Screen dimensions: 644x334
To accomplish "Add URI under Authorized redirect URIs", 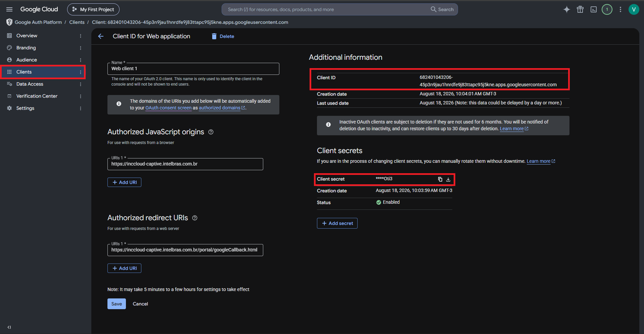I will point(124,268).
